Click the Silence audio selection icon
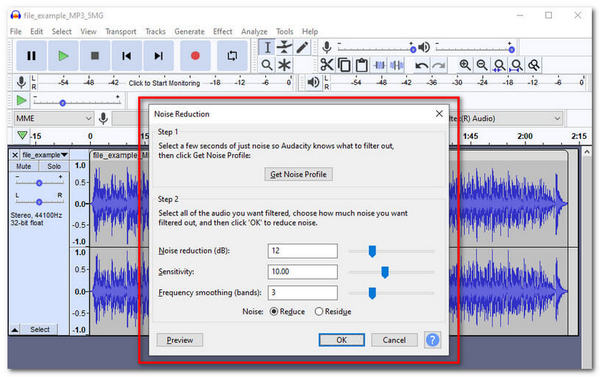The image size is (600, 377). [x=396, y=65]
